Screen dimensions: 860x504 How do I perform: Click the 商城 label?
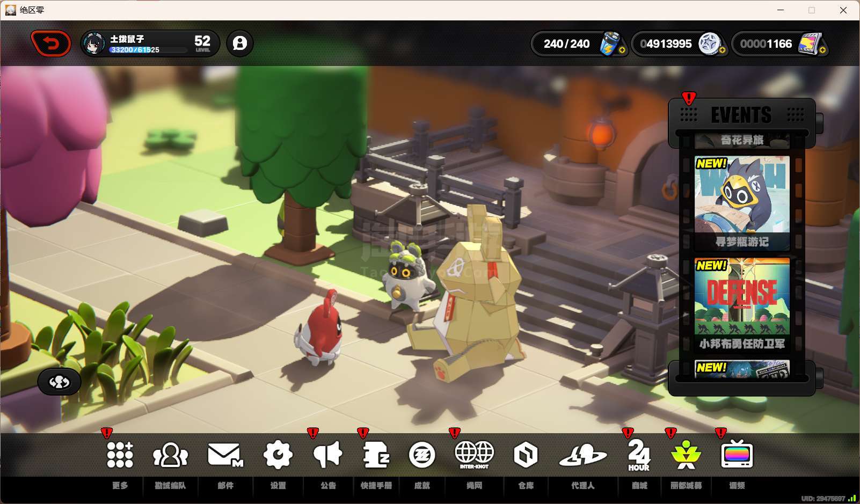tap(639, 485)
